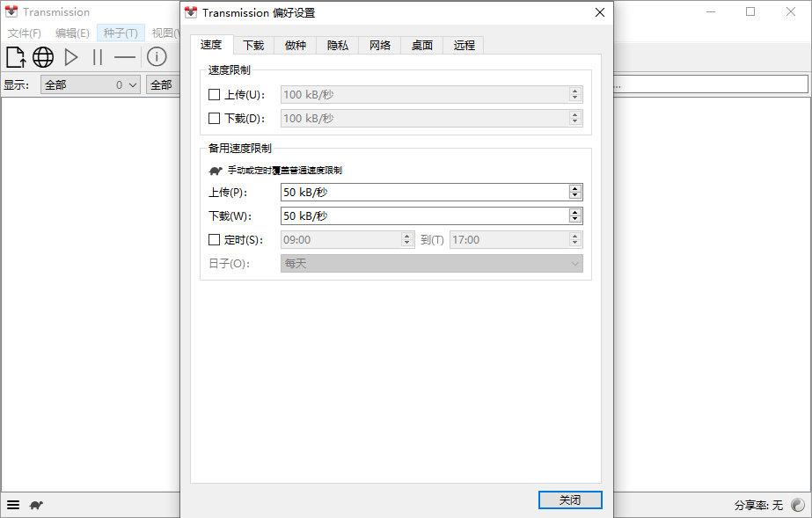Screen dimensions: 812x518
Task: Start the selected torrent
Action: click(70, 56)
